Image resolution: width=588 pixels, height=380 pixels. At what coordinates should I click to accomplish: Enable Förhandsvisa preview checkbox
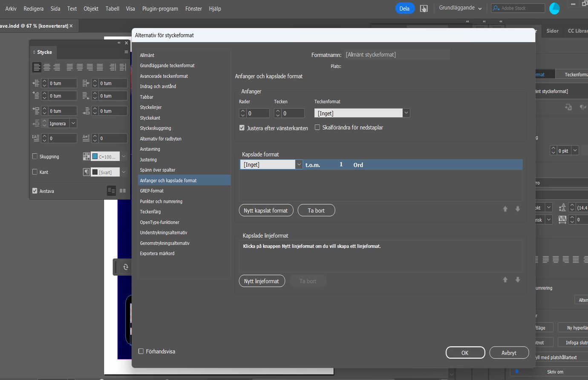point(141,351)
